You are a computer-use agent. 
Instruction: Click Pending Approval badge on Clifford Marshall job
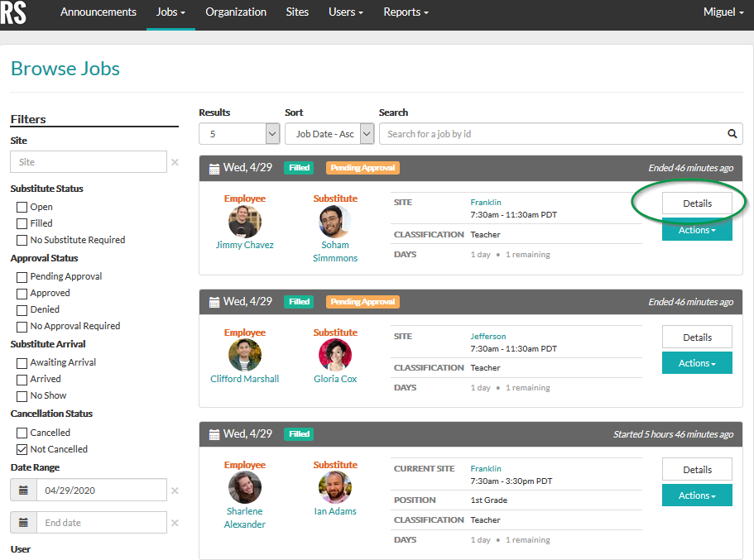click(x=363, y=302)
